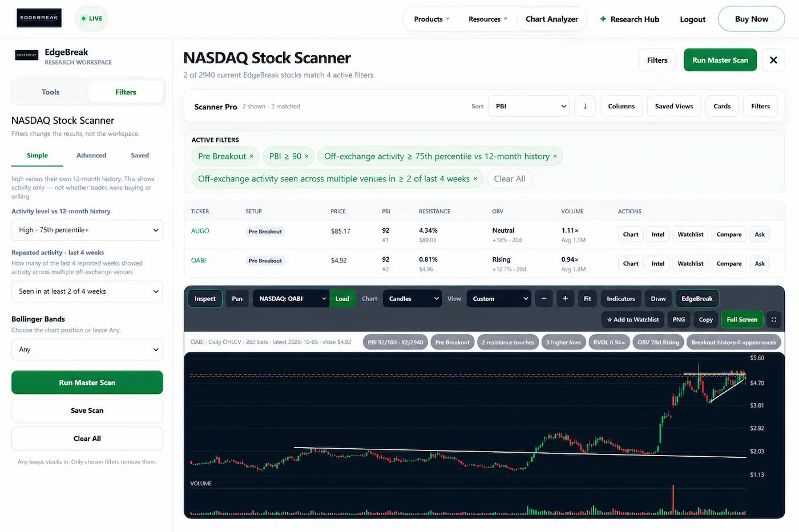Remove the PBI ≥ 90 filter chip
This screenshot has width=799, height=532.
coord(306,156)
